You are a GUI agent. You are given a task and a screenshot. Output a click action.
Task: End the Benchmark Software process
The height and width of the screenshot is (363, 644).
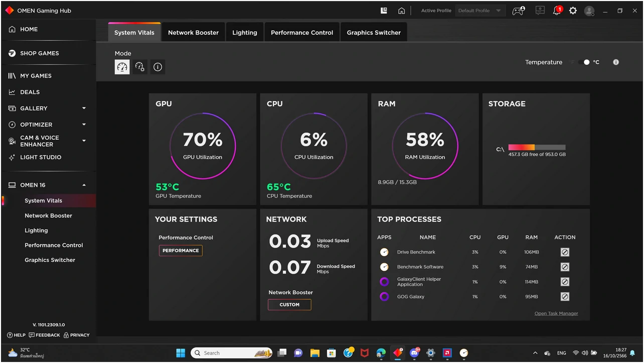pyautogui.click(x=565, y=267)
